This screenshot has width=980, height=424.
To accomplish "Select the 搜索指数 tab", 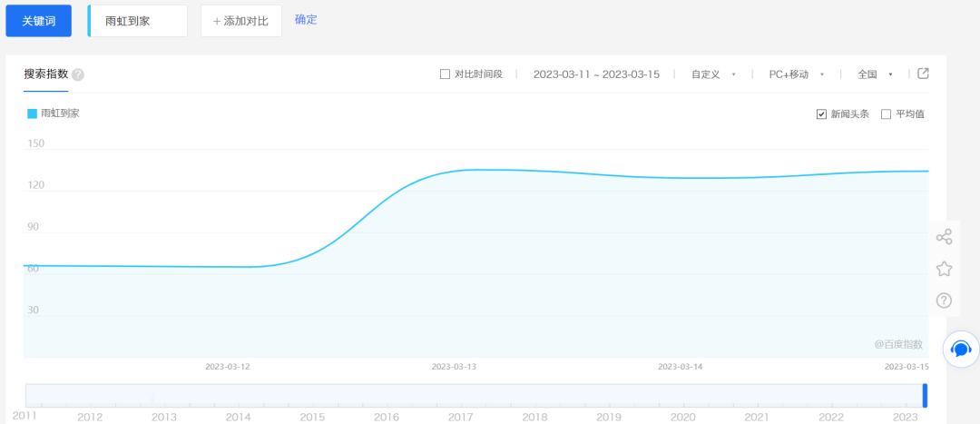I will click(x=45, y=74).
